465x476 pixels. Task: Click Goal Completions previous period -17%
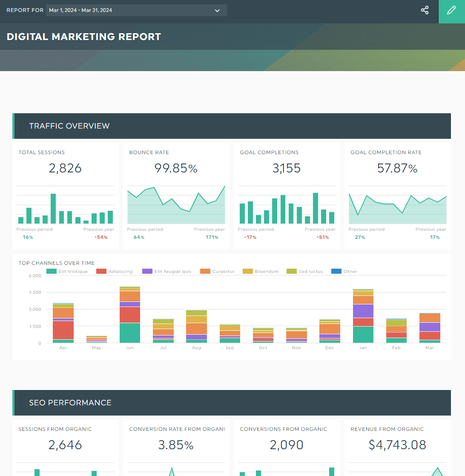[250, 237]
